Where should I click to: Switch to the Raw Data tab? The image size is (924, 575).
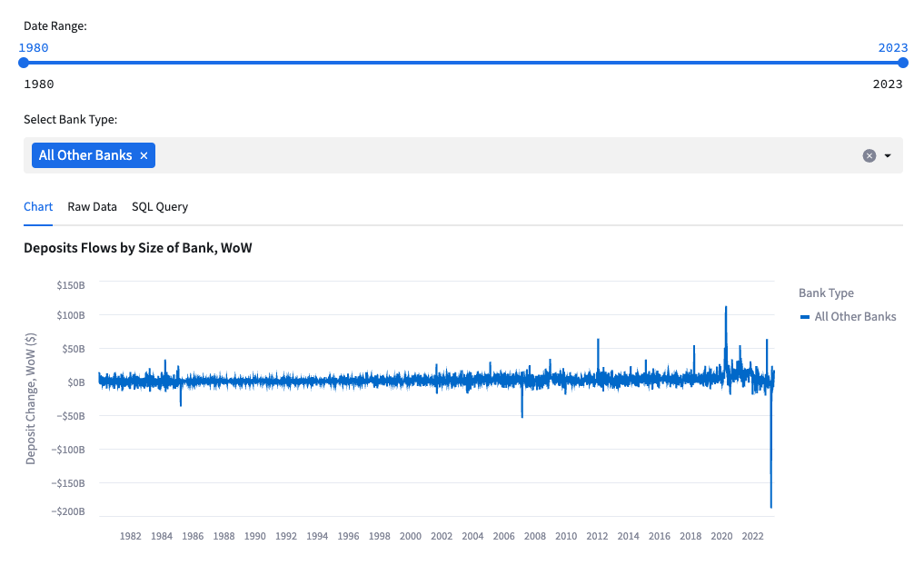[92, 206]
